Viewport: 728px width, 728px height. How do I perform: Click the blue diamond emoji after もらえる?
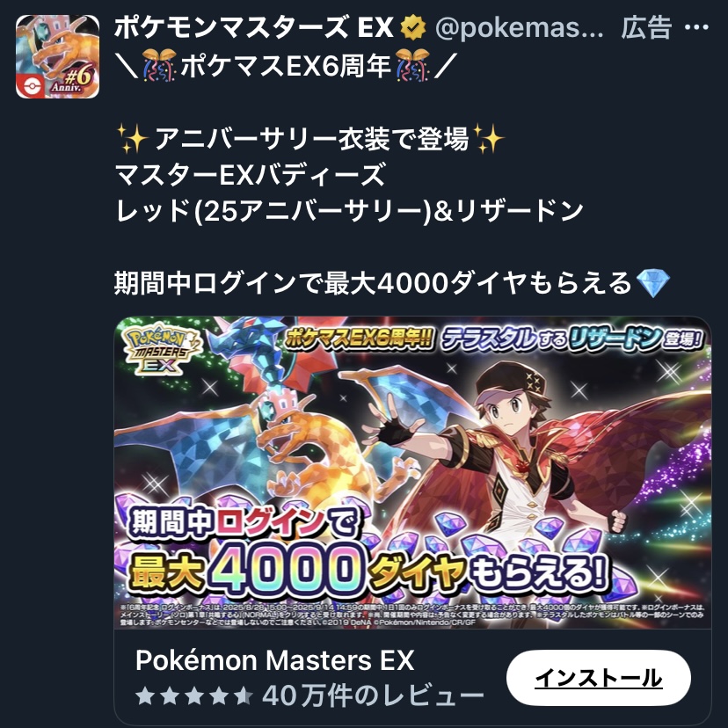click(x=652, y=283)
